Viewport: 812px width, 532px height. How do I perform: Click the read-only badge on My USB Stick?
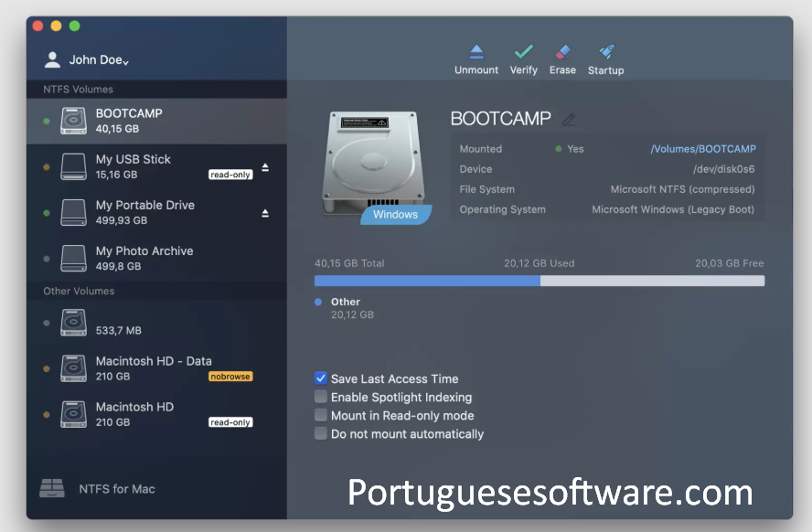(230, 175)
